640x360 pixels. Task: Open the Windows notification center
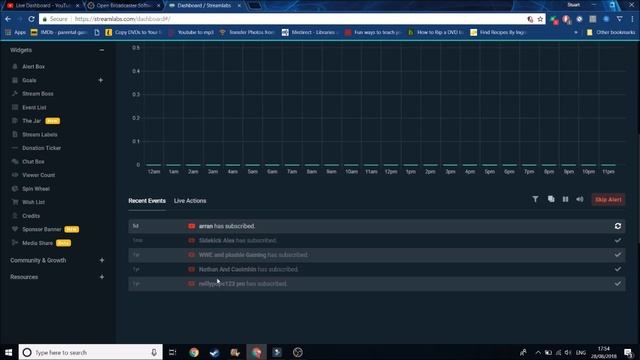point(628,352)
